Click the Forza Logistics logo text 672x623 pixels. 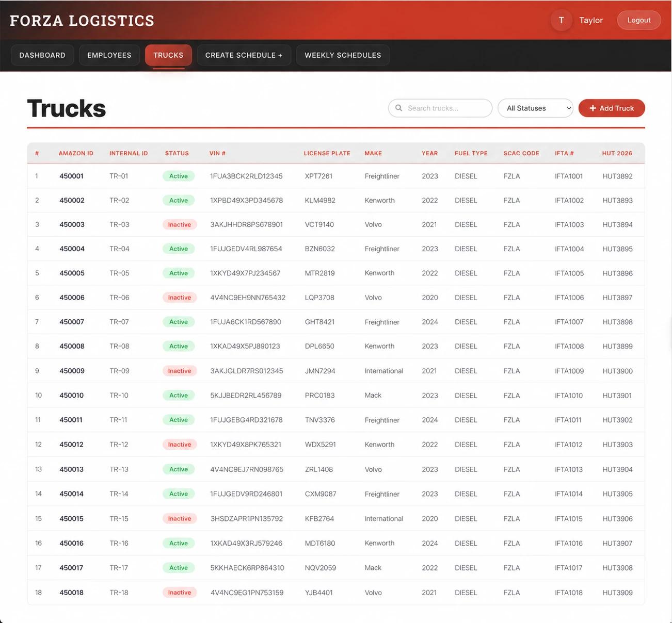point(82,21)
